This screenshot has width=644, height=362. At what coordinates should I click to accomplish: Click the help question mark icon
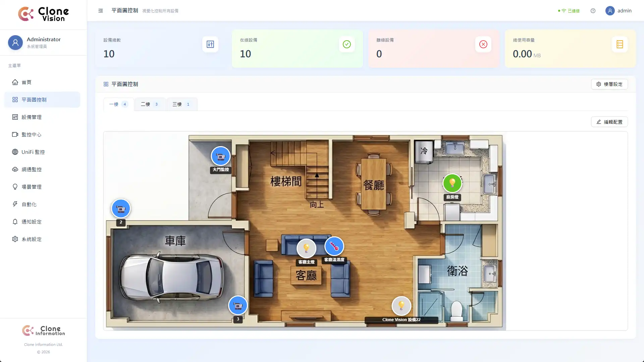click(x=593, y=11)
